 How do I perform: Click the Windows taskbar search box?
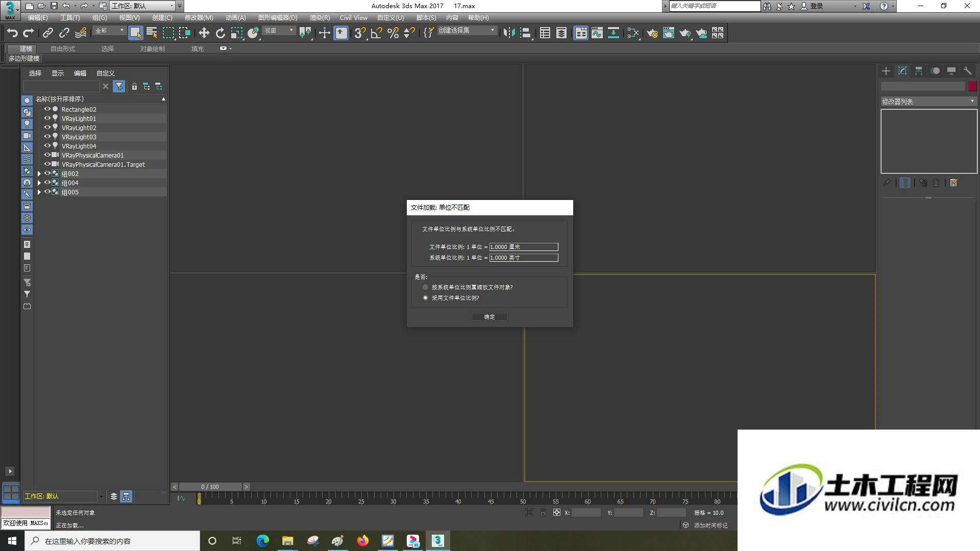click(113, 541)
